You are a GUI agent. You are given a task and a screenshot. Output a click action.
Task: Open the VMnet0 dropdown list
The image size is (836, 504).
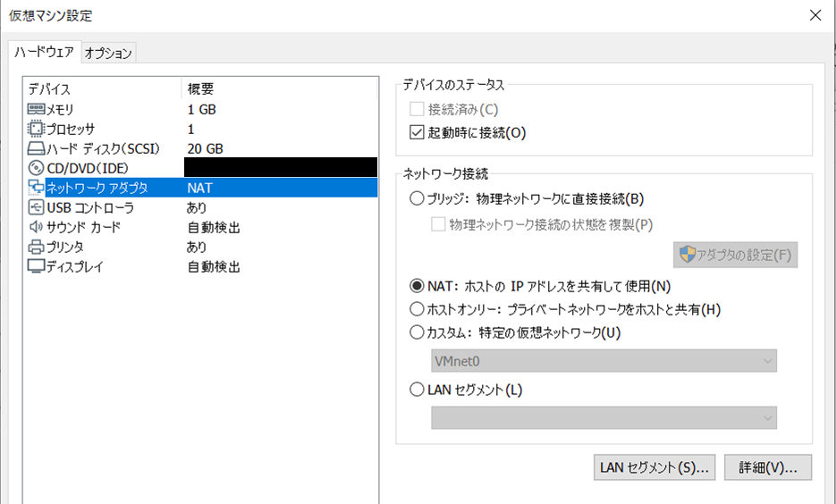[x=604, y=361]
